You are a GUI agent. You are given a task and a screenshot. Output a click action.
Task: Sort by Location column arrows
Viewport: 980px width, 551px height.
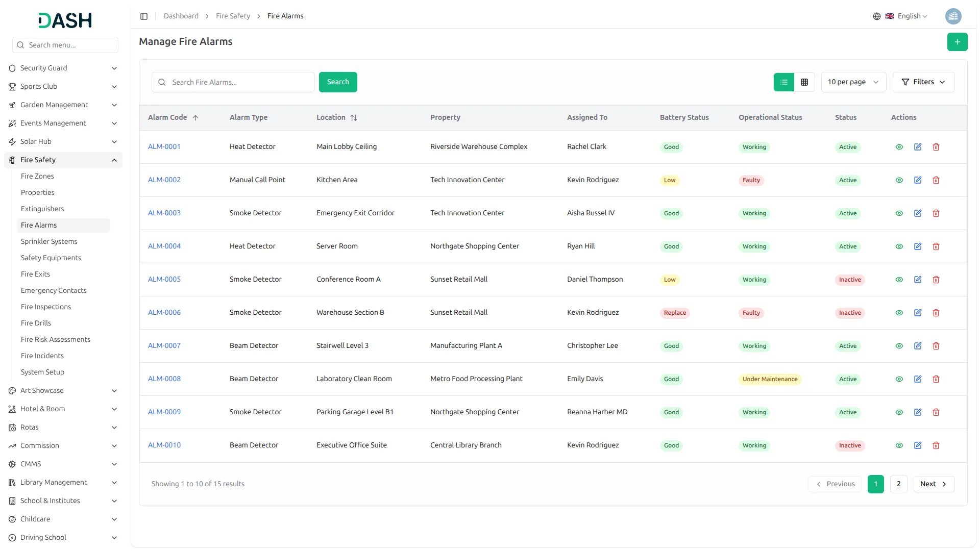click(x=354, y=118)
